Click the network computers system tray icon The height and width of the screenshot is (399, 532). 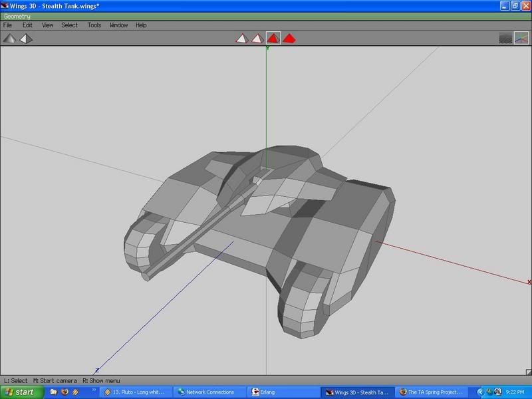pos(497,392)
